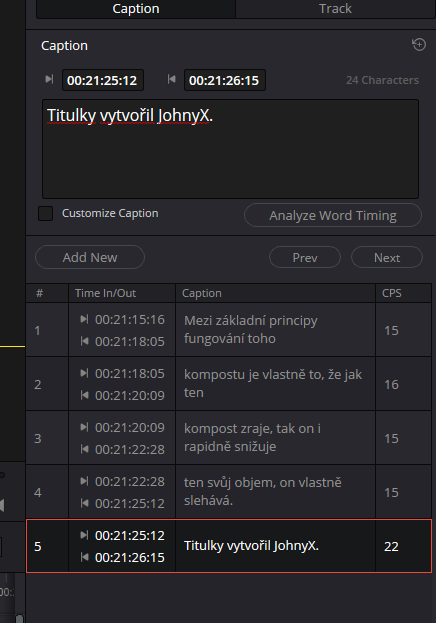The image size is (436, 623).
Task: Click in-point icon of caption 2 at 00:21:18:05
Action: [x=84, y=373]
